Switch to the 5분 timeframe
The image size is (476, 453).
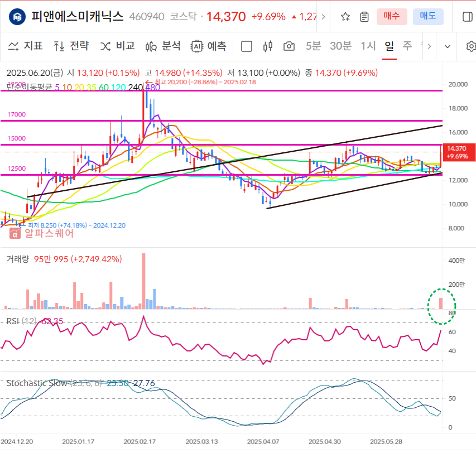pyautogui.click(x=313, y=46)
